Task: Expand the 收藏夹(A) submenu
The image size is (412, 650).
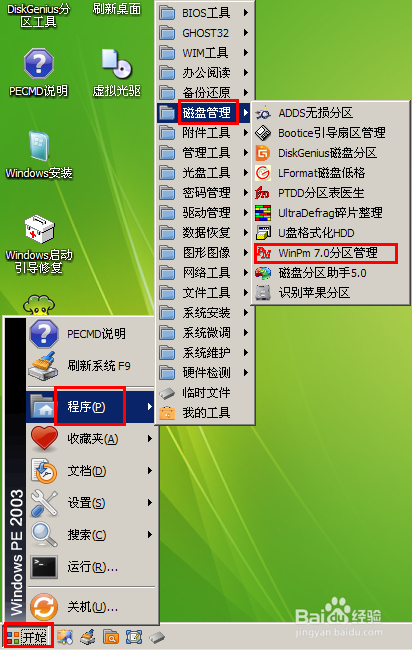Action: (92, 439)
